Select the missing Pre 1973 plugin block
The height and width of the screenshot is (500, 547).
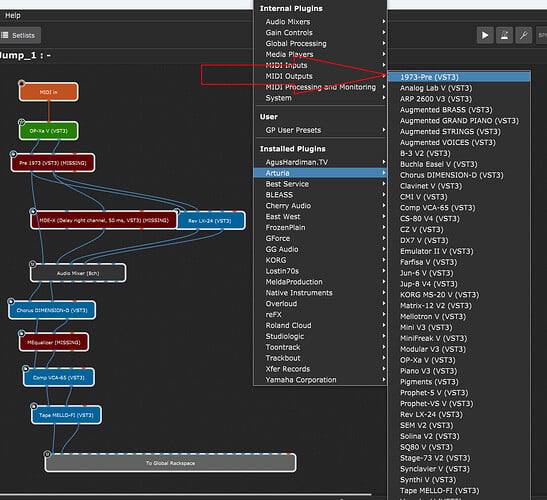(53, 163)
